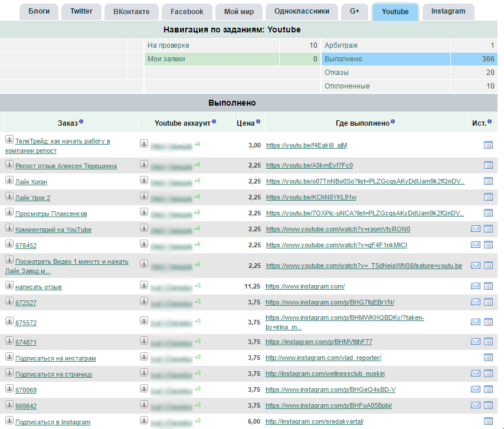Click help icon beside Цена column header
This screenshot has width=504, height=429.
258,122
